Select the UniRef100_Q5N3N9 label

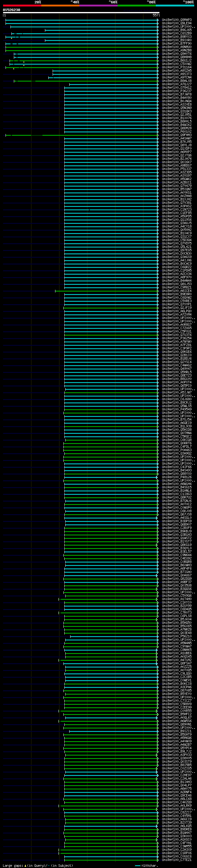(x=176, y=108)
